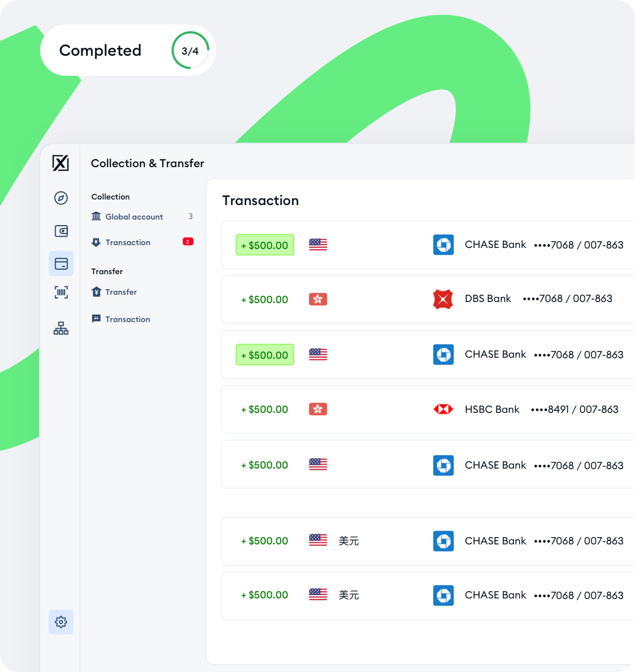Click the DBS Bank logo icon
The image size is (635, 672).
(443, 299)
